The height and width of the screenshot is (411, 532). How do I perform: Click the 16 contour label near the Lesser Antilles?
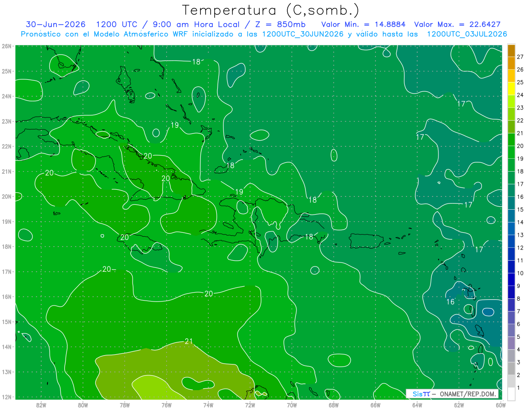[x=450, y=302]
